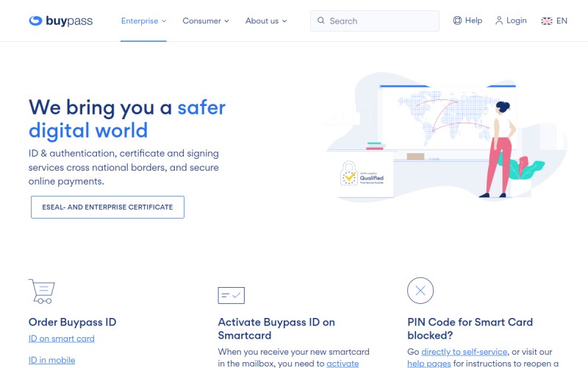Open the Enterprise menu
Image resolution: width=588 pixels, height=368 pixels.
coord(143,21)
